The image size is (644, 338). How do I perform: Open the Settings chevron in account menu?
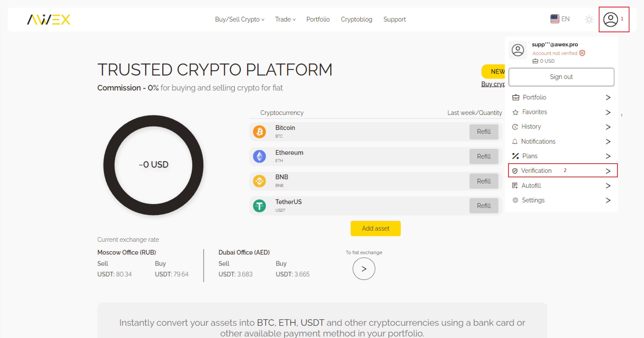[608, 200]
